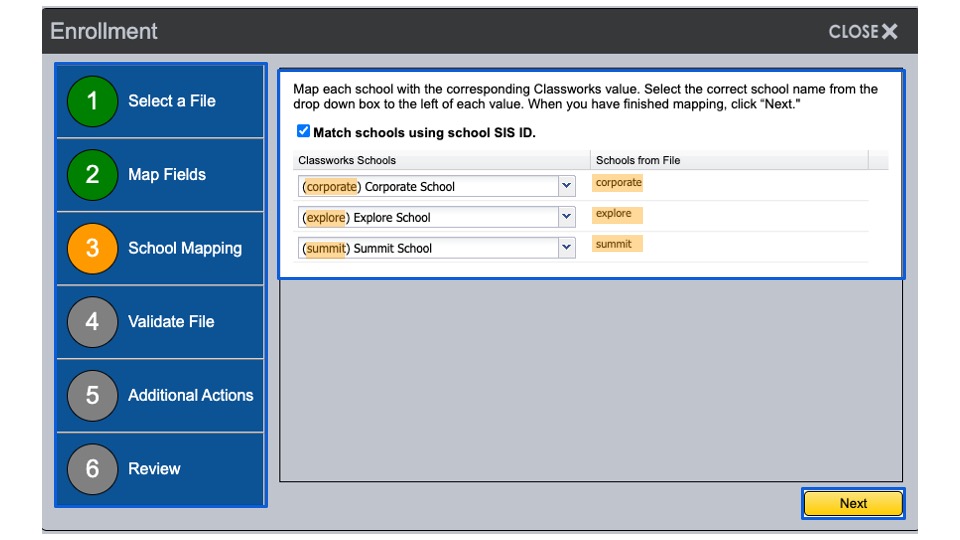Click the gray step 6 circle icon
The image size is (960, 540).
(92, 468)
